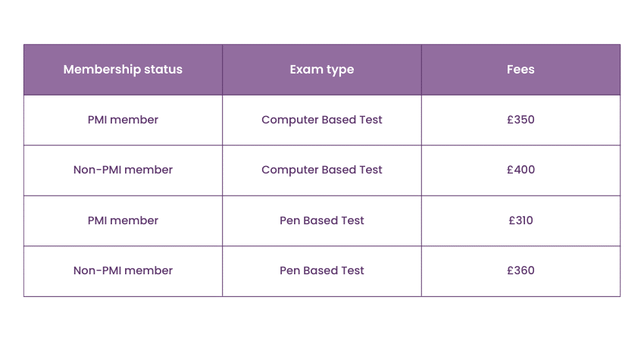The height and width of the screenshot is (341, 644).
Task: Select Computer Based Test cell beside £350
Action: tap(322, 120)
